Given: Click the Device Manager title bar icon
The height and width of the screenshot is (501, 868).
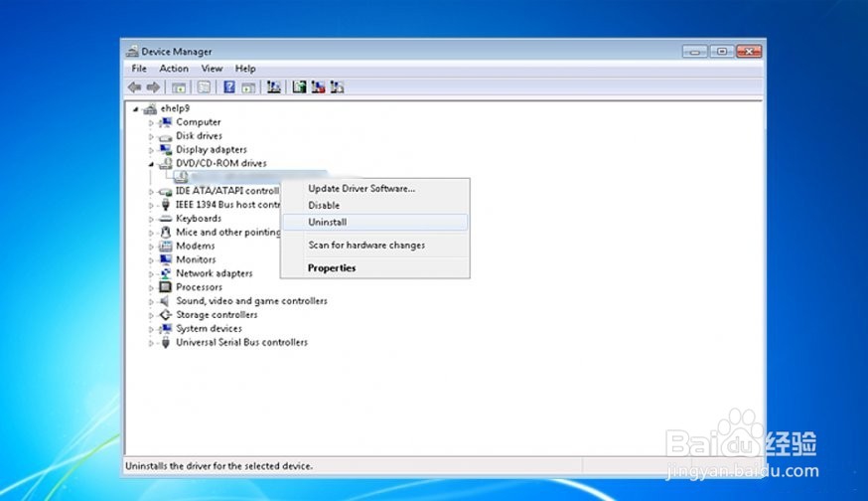Looking at the screenshot, I should coord(132,52).
